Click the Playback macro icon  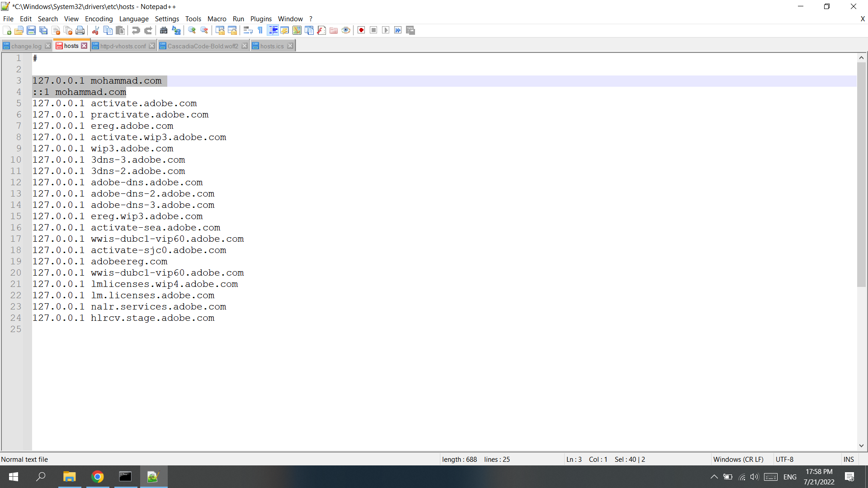pos(386,30)
